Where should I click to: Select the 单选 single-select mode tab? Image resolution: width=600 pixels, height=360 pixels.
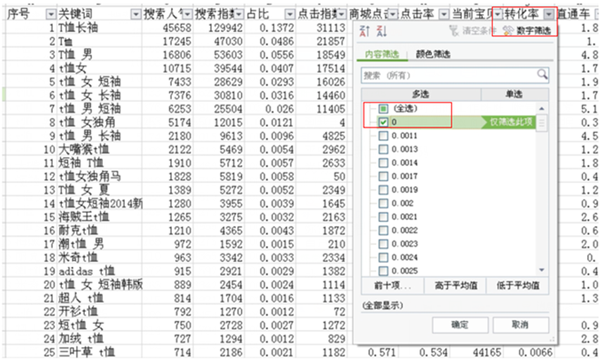coord(514,94)
